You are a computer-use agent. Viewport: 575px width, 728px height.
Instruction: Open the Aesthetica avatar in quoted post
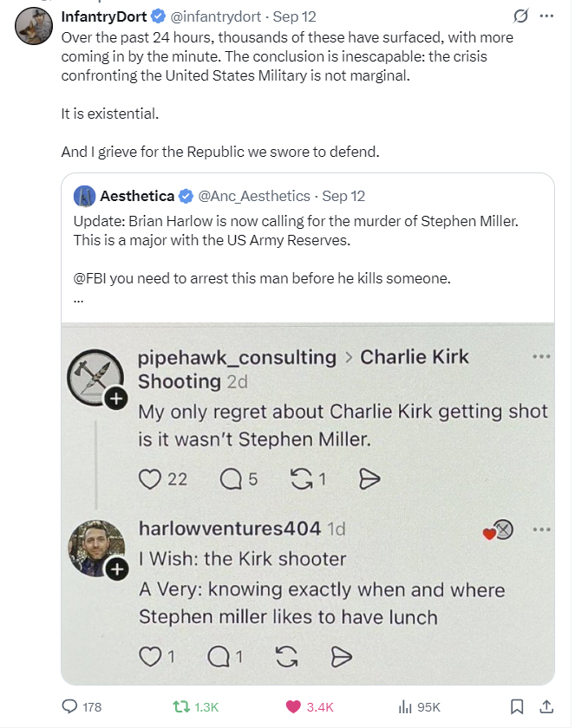point(84,196)
